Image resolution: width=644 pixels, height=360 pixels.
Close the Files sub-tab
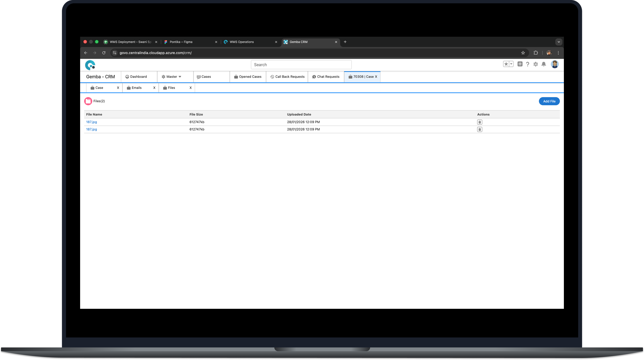pyautogui.click(x=190, y=88)
